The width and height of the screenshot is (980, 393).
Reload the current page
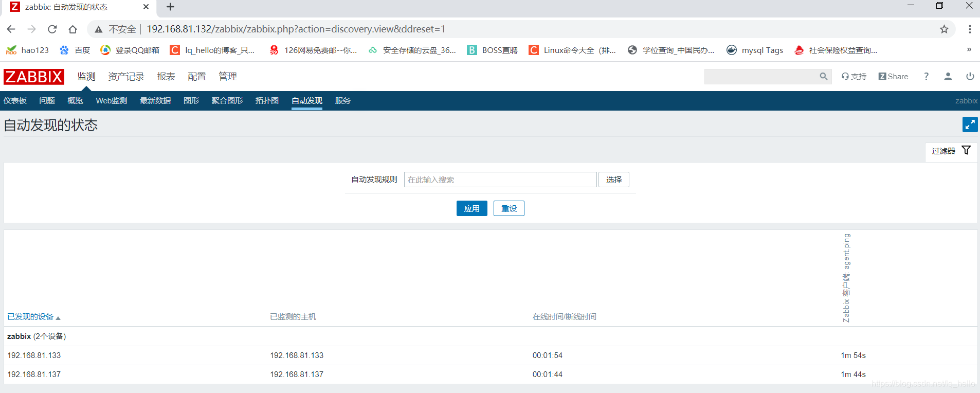(52, 29)
